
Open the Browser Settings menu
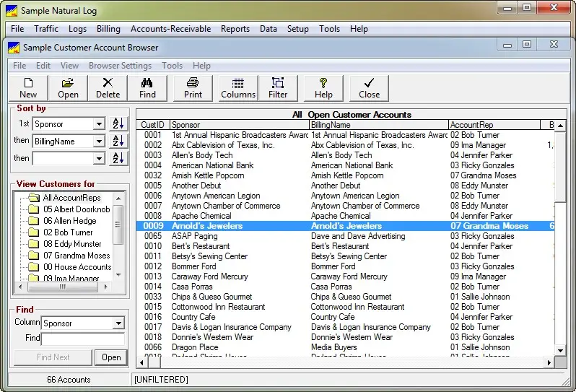coord(120,66)
